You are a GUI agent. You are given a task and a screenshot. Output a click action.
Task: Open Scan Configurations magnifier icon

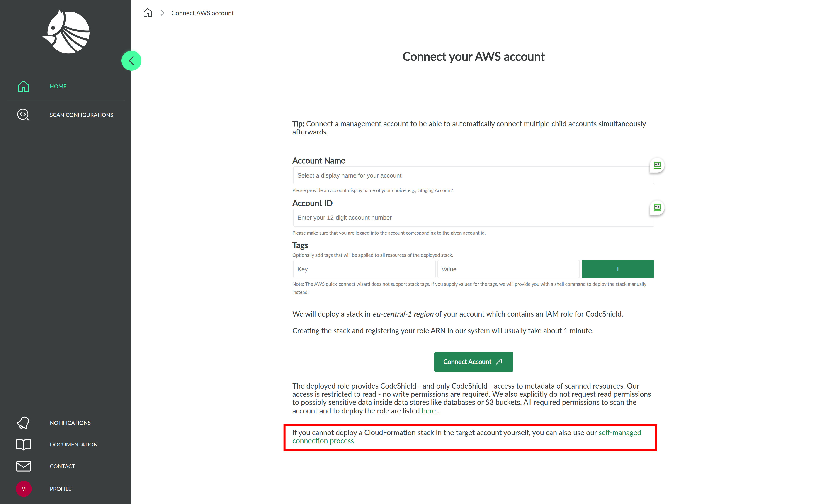(x=23, y=115)
